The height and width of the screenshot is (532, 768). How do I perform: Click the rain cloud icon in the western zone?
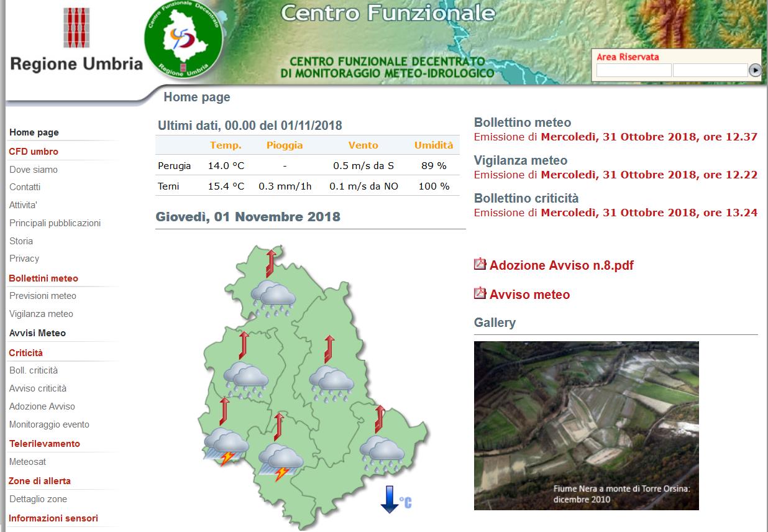click(x=246, y=380)
